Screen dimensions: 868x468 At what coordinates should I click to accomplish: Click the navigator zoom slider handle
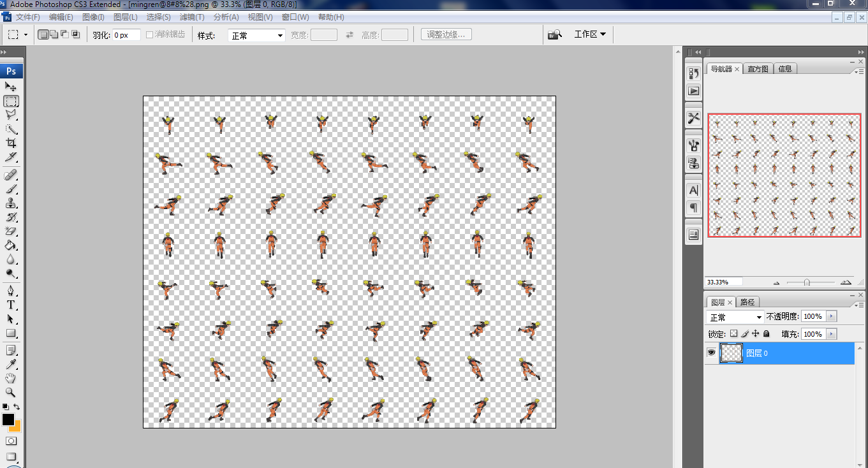[x=807, y=282]
